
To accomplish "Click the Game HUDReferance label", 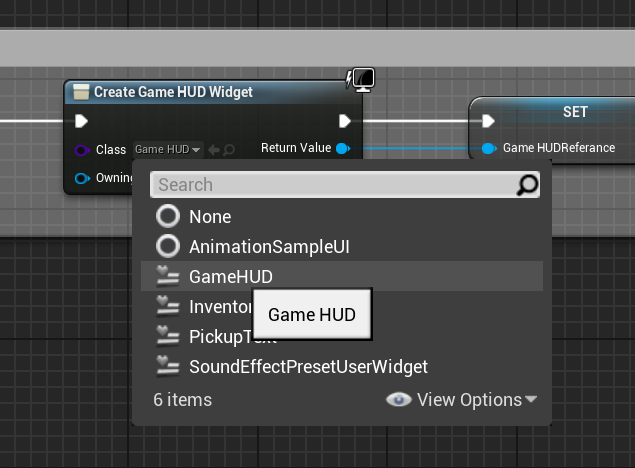I will [x=559, y=148].
